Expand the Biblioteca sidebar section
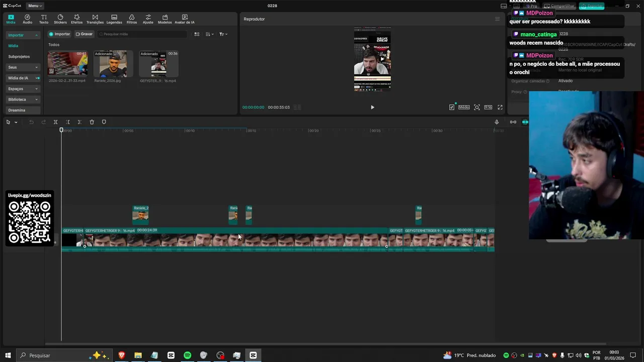 tap(23, 100)
